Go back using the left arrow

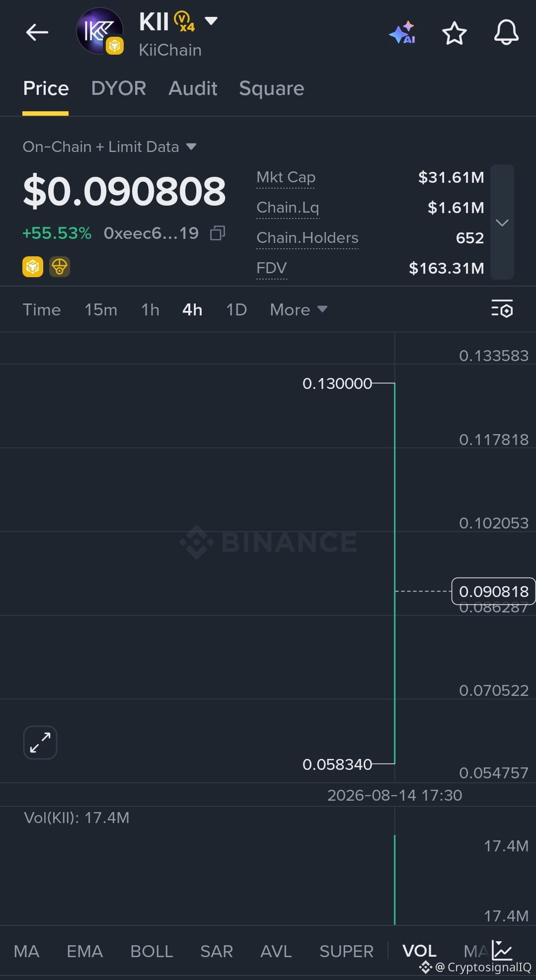[x=37, y=33]
